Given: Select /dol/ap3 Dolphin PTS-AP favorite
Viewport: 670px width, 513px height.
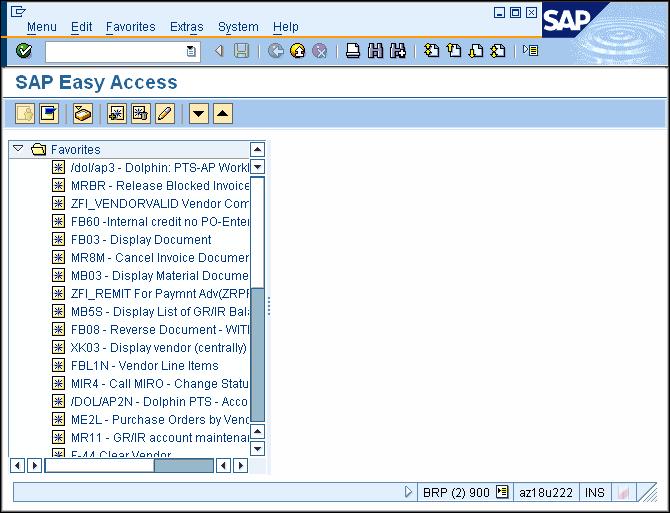Looking at the screenshot, I should click(x=160, y=168).
